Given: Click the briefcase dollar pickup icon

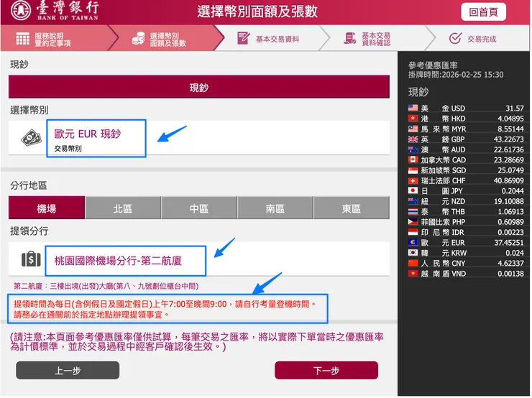Looking at the screenshot, I should tap(31, 259).
